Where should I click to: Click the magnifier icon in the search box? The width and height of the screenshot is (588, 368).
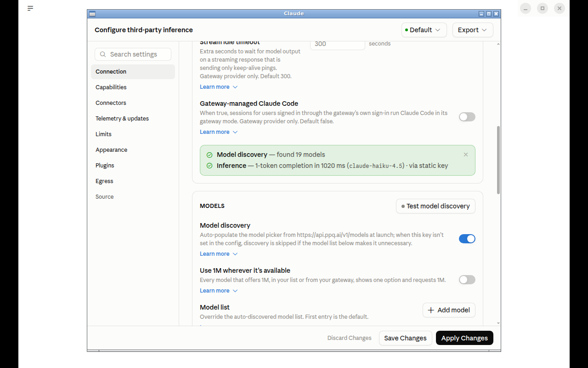point(103,54)
